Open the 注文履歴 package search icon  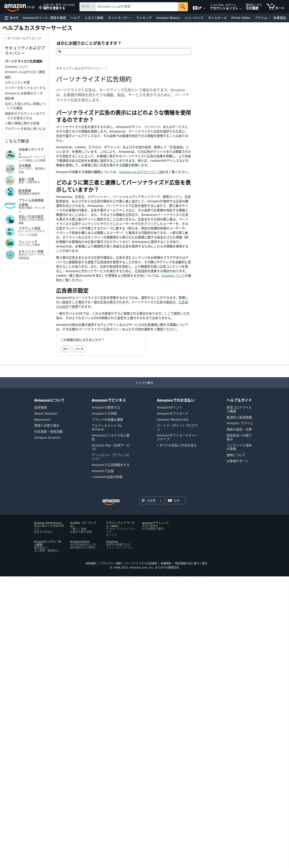pos(10,169)
